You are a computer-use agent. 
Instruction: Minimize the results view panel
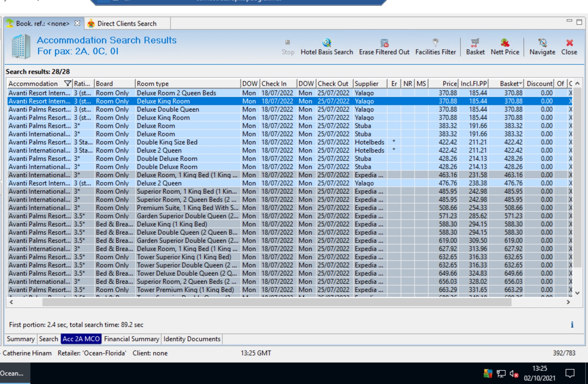pos(569,21)
